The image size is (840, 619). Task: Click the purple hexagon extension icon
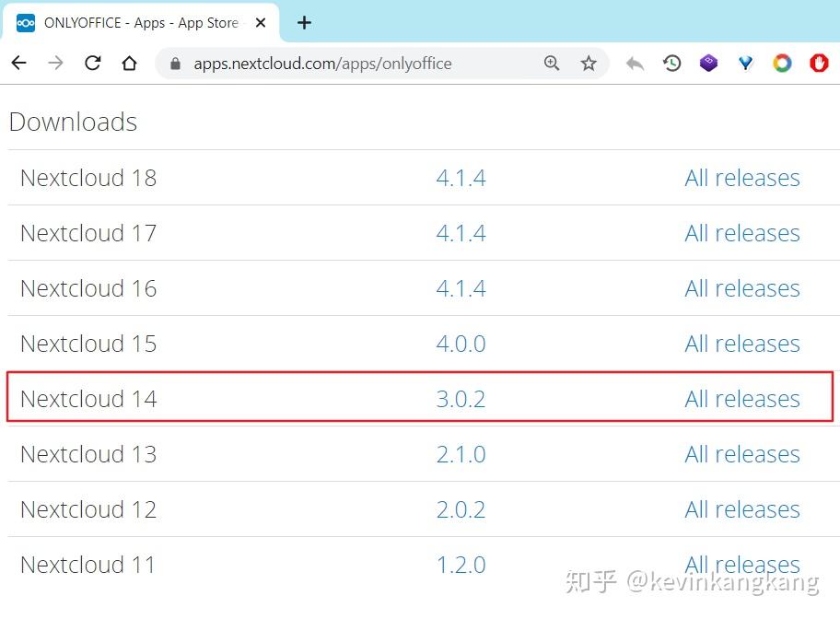coord(708,63)
